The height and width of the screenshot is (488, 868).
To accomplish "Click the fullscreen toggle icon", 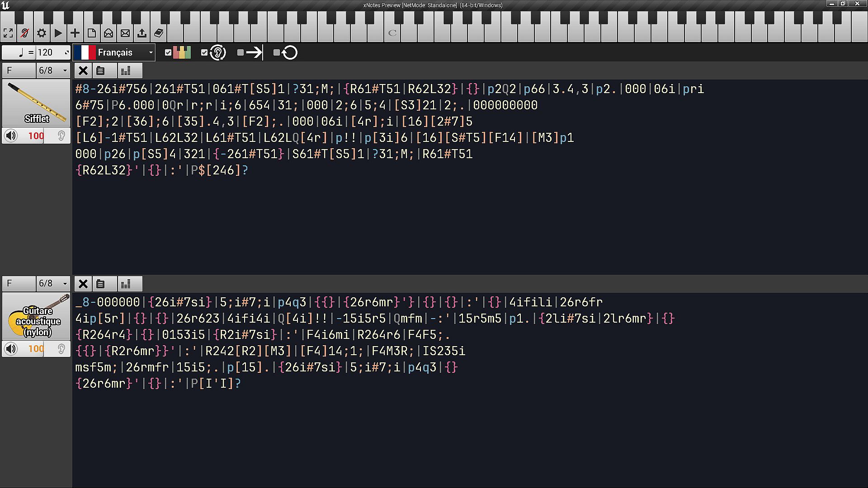I will pos(8,33).
